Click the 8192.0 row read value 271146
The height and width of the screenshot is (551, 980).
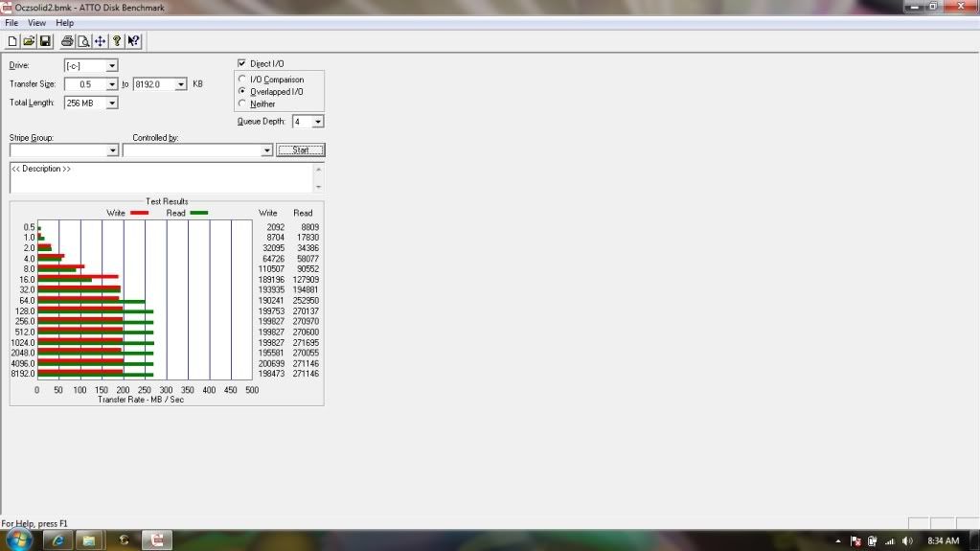pos(306,374)
